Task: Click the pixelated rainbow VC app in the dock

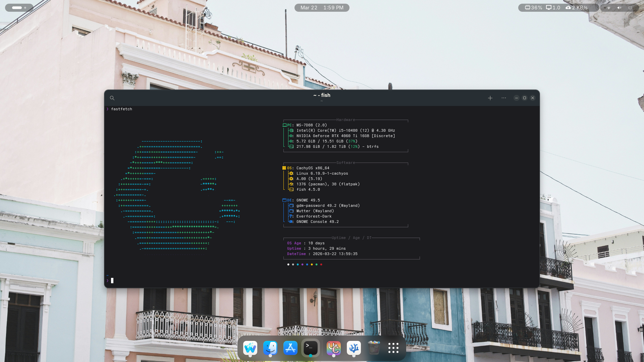Action: 334,348
